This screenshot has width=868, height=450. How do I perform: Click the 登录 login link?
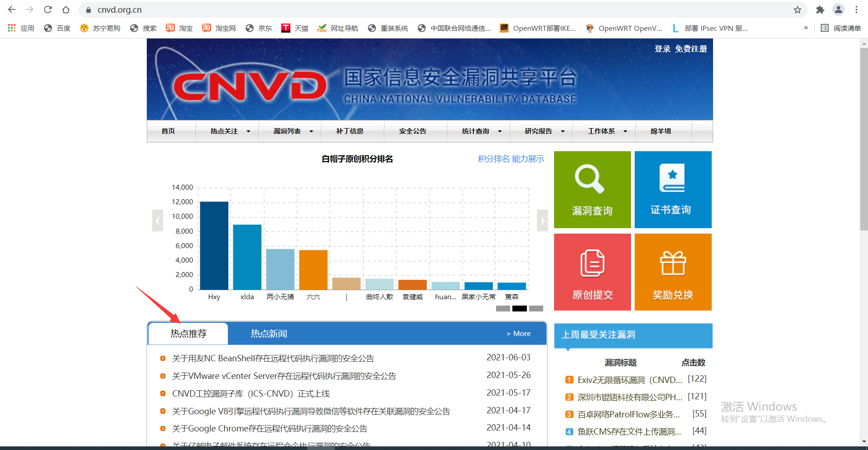click(x=663, y=48)
